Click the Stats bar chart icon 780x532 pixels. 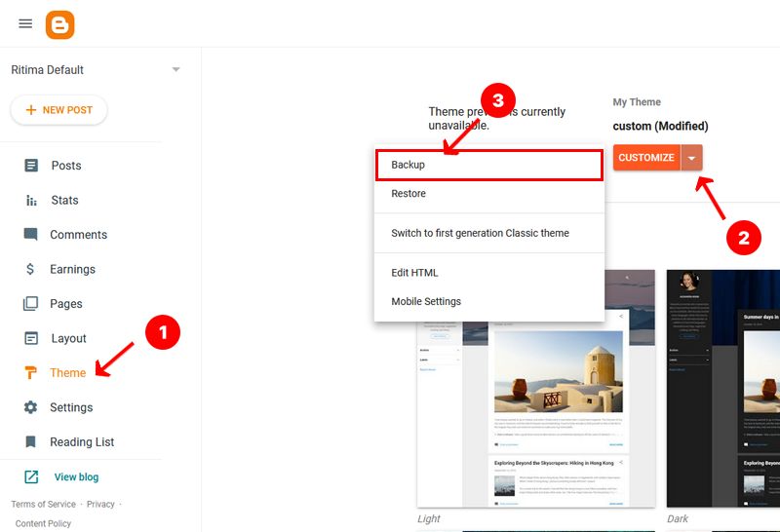[x=31, y=201]
